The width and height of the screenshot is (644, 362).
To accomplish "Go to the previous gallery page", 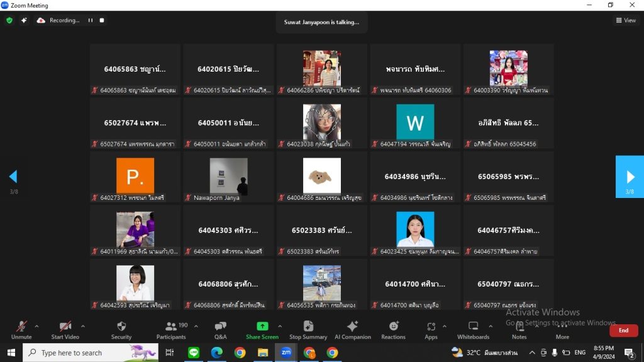I will [13, 177].
